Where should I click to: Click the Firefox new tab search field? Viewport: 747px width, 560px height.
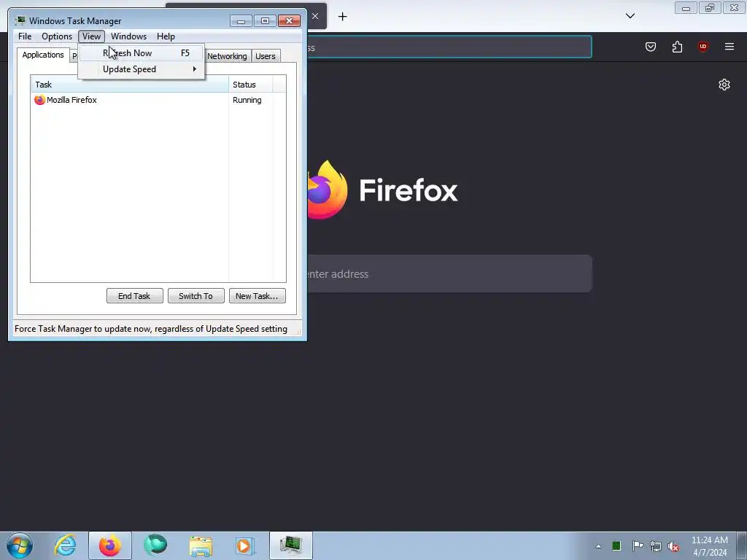(x=449, y=274)
